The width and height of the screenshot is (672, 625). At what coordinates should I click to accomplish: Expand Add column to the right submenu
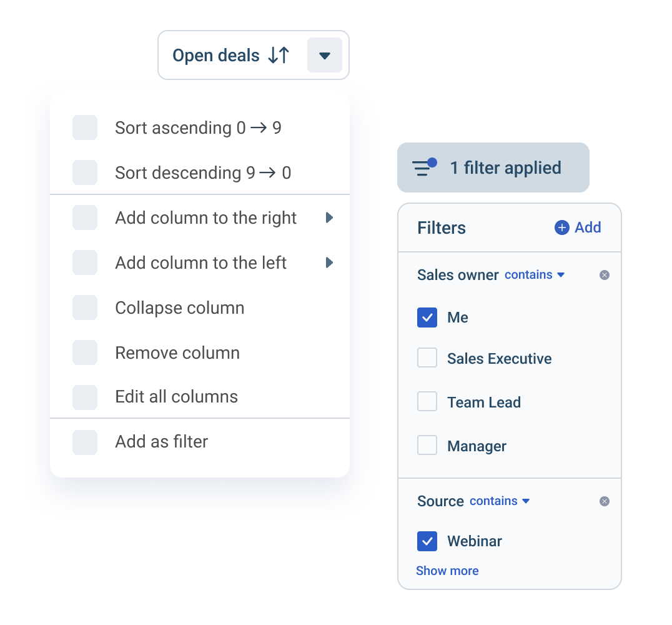pos(330,218)
